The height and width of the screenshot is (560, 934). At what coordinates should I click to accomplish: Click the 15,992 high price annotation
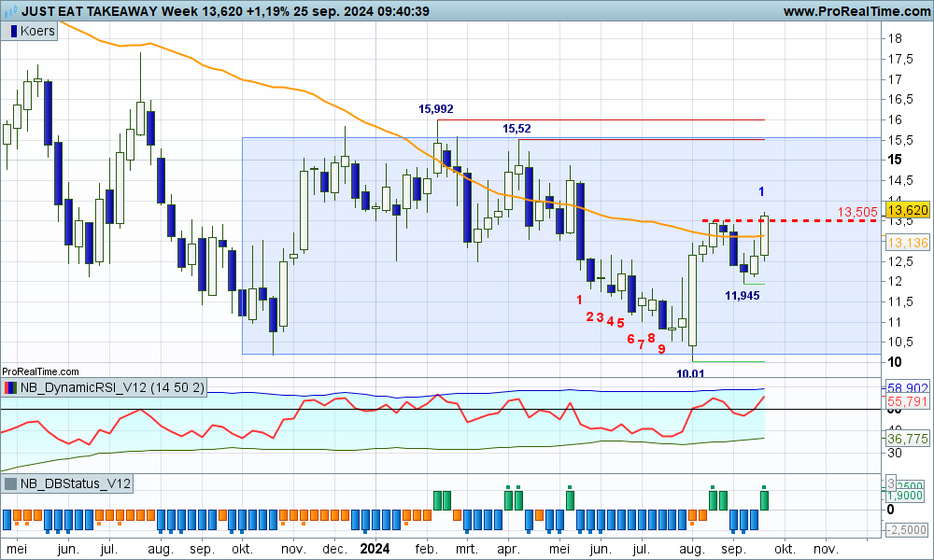click(x=436, y=109)
